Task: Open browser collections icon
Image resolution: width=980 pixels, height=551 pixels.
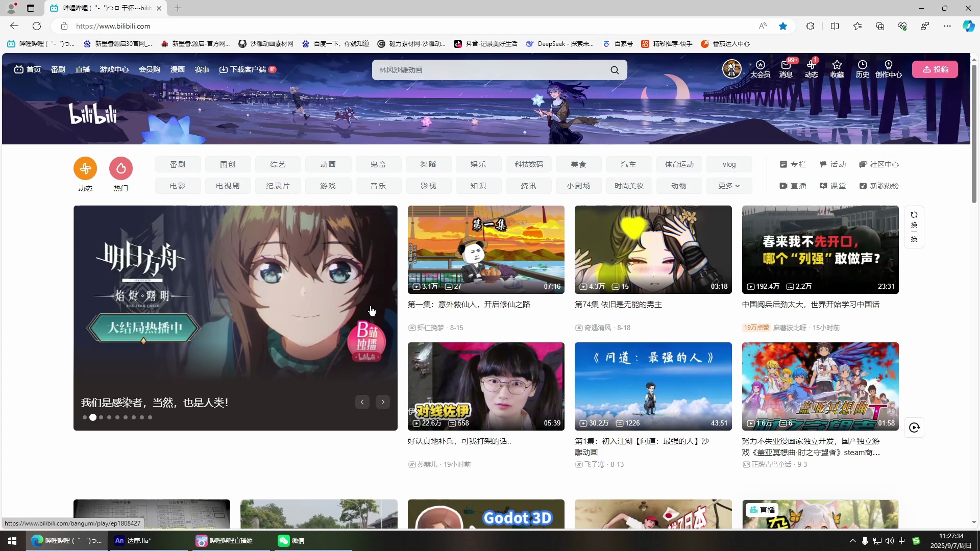Action: (x=880, y=26)
